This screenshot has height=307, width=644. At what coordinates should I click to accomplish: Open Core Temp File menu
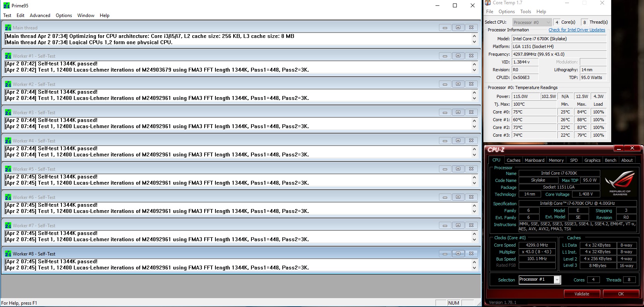click(x=490, y=12)
